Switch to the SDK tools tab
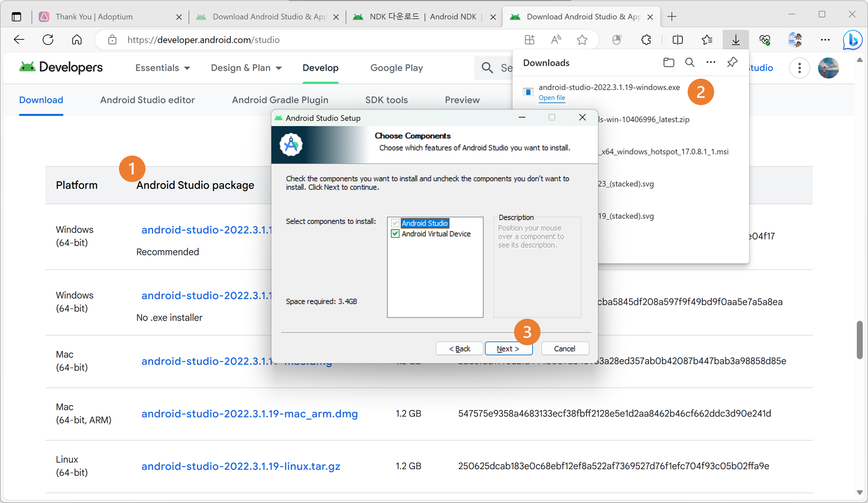868x503 pixels. [x=386, y=100]
